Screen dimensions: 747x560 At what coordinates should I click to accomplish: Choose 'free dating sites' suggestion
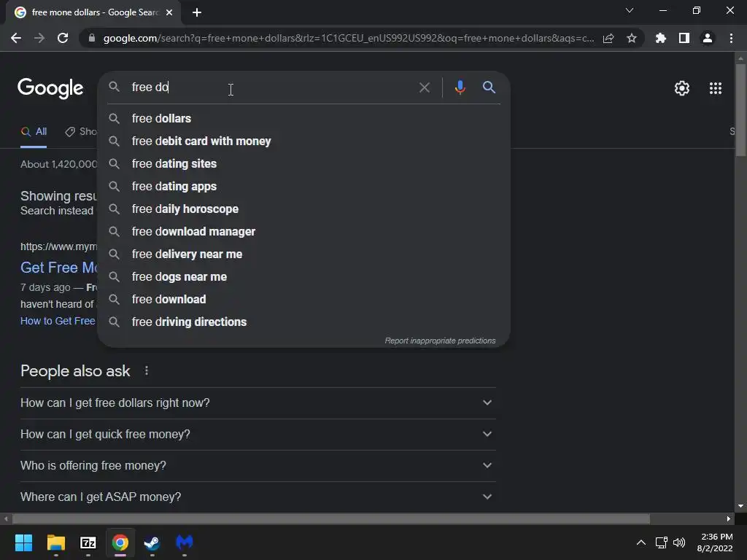click(x=303, y=164)
